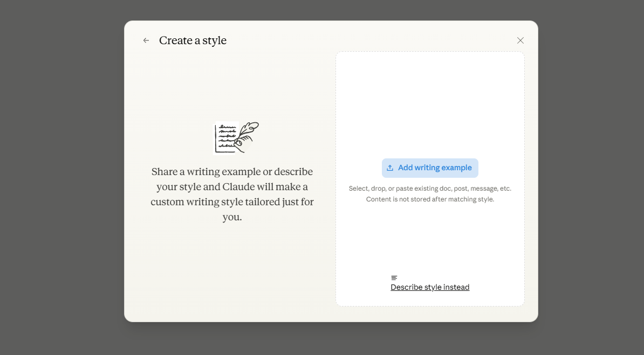
Task: Click blank area under the left description
Action: coord(232,269)
